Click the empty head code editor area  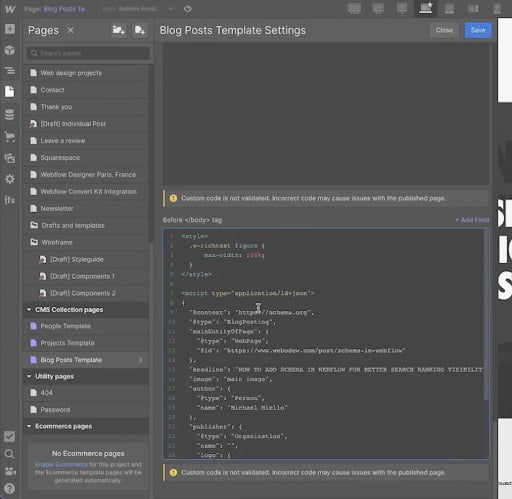(x=326, y=113)
